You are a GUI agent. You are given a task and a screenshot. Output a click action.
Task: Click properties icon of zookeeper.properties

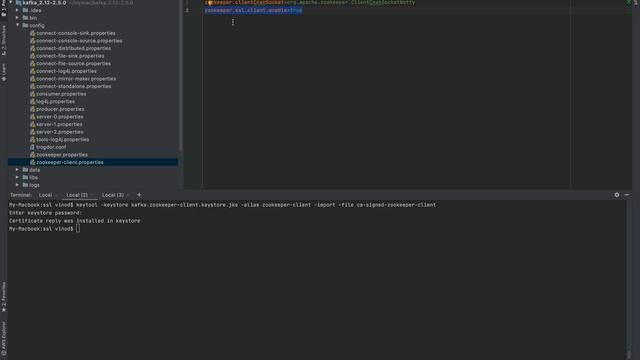pos(32,155)
